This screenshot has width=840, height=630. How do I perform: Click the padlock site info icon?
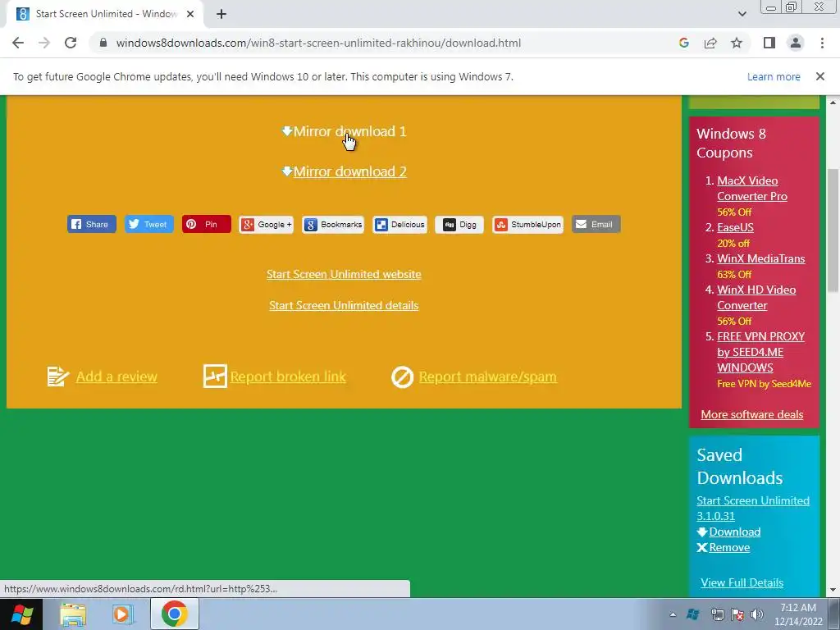click(103, 43)
